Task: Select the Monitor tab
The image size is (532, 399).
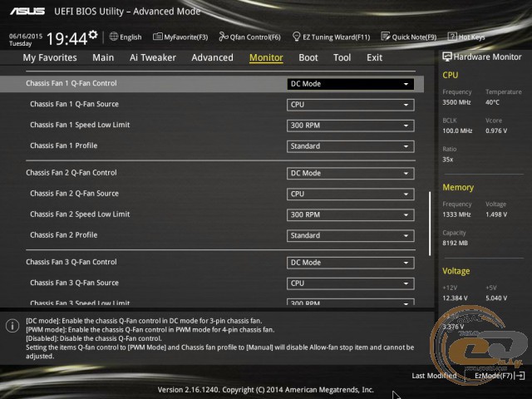Action: 266,57
